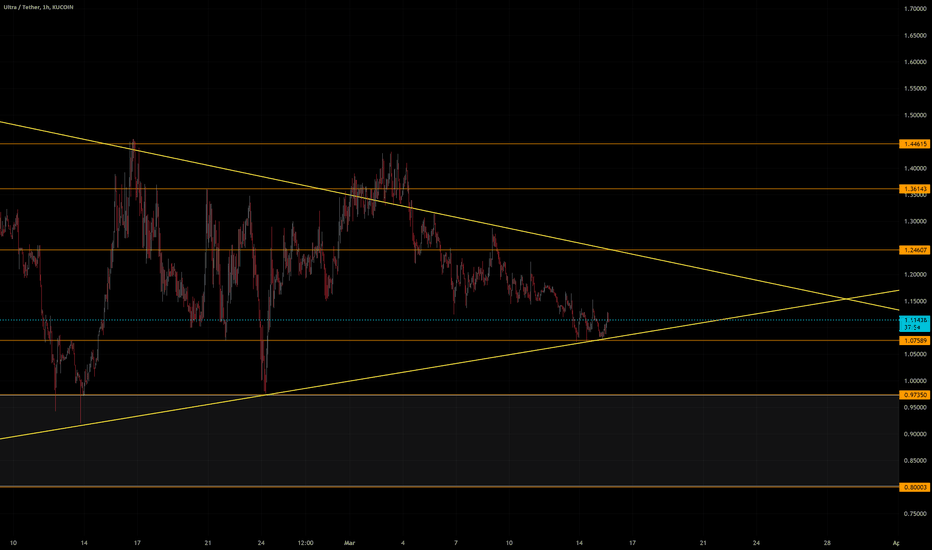
Task: Select the 1.44615 price level label
Action: coord(915,144)
